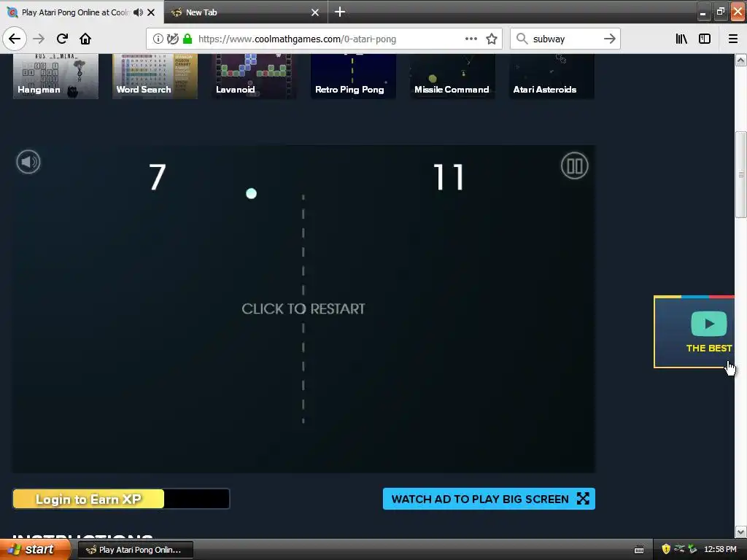Image resolution: width=747 pixels, height=560 pixels.
Task: Click the left player's score 7
Action: click(x=158, y=177)
